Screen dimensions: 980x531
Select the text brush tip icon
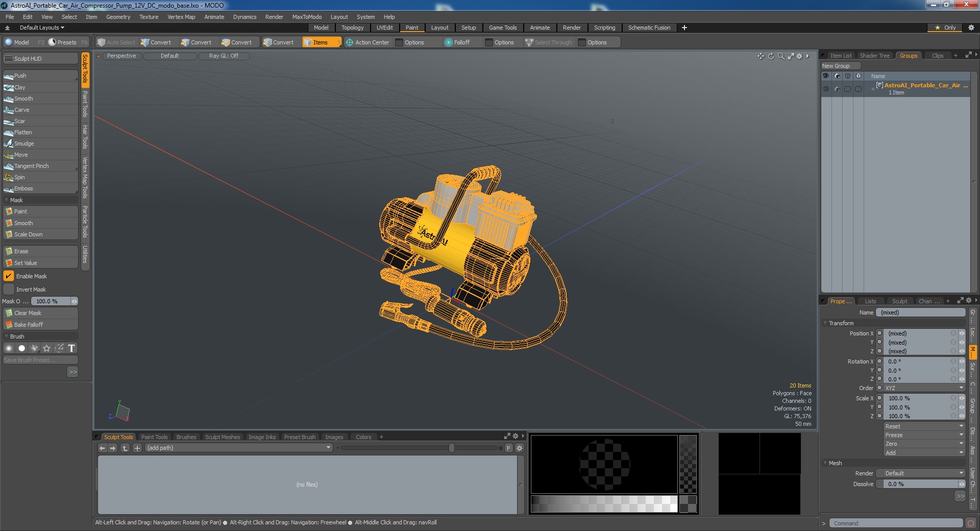point(71,348)
